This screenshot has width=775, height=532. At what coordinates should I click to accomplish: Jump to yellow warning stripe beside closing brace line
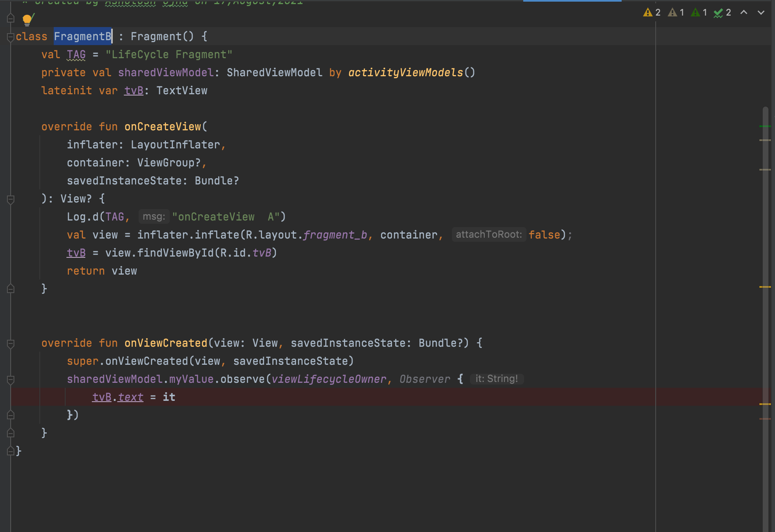[x=765, y=287]
